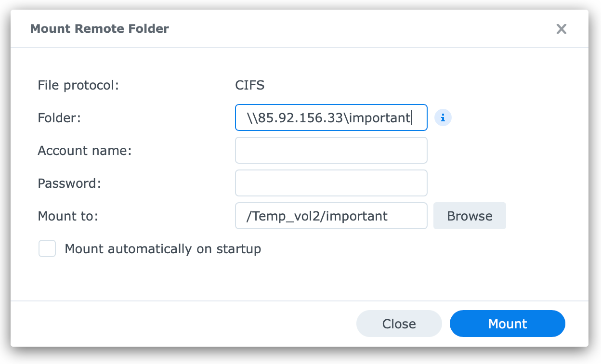601x364 pixels.
Task: Click the blue Mount button
Action: coord(508,324)
